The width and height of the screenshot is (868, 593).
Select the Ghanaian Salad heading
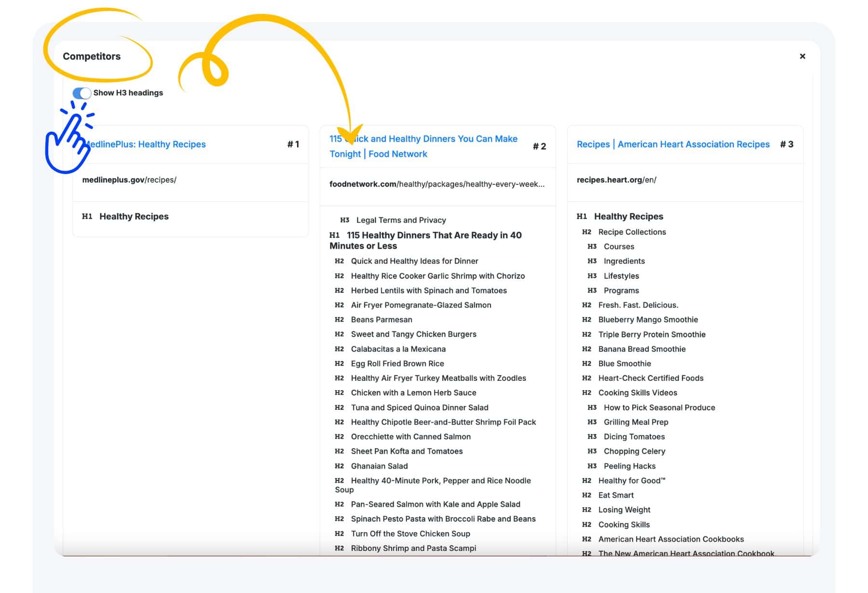click(380, 466)
